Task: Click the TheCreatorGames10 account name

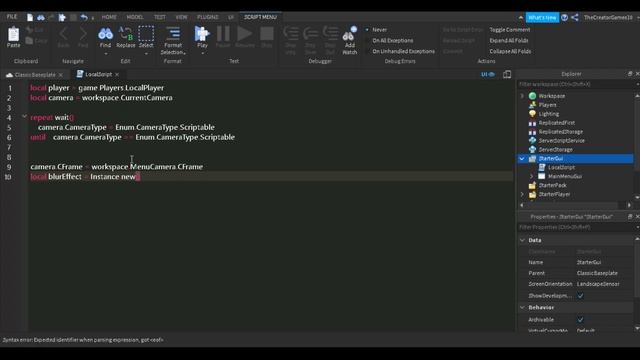Action: 608,17
